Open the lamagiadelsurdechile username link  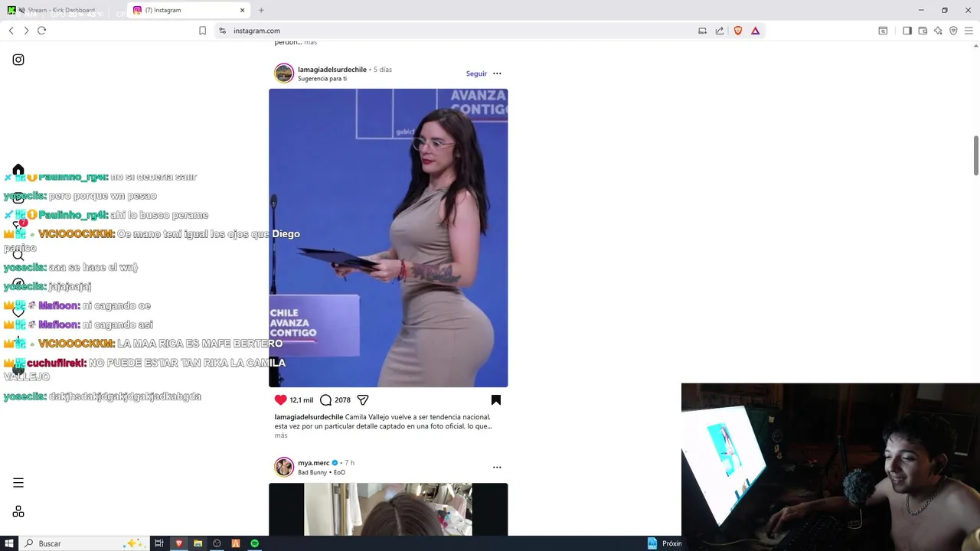[332, 70]
